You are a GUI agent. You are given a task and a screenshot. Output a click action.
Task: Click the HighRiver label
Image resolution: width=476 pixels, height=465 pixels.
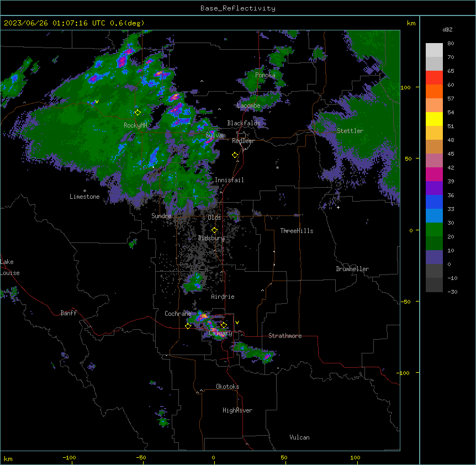(237, 410)
